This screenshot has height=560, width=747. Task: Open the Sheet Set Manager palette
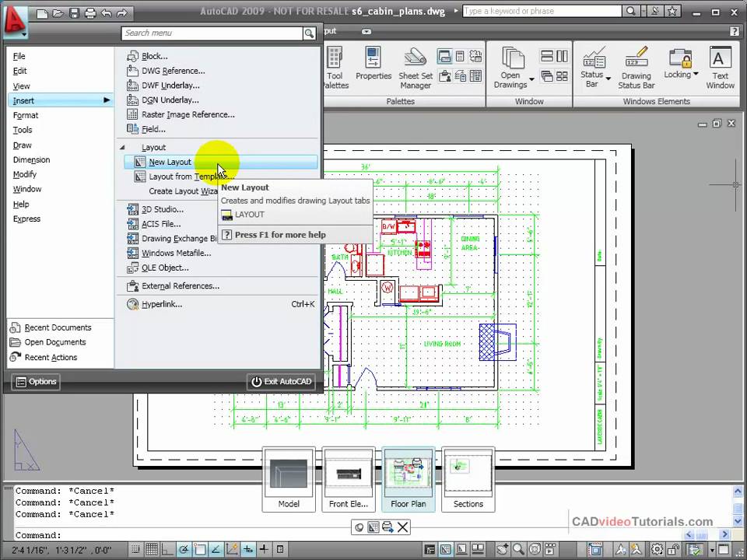tap(416, 68)
